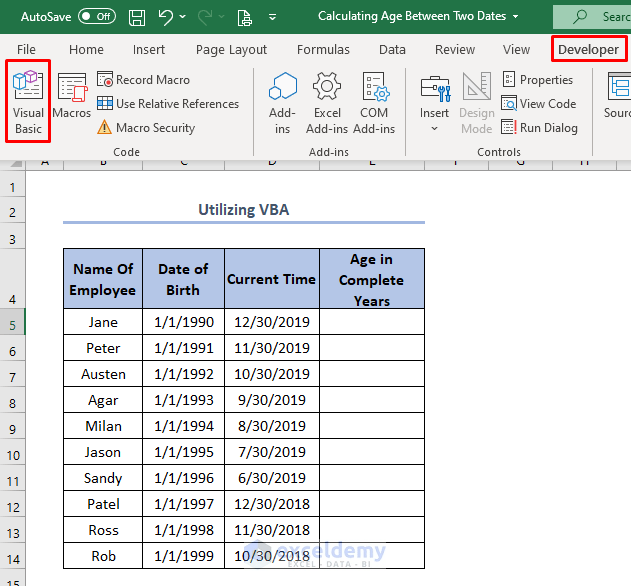Switch to the Insert ribbon tab
The image size is (631, 586).
pos(148,50)
